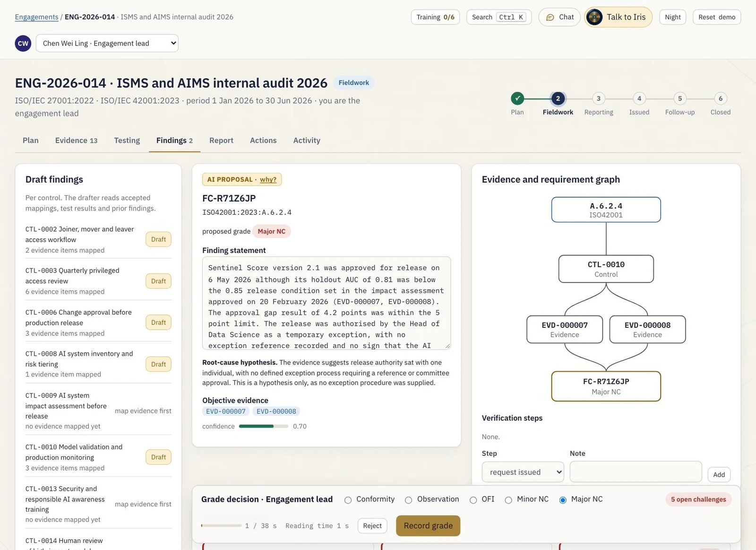The image size is (756, 550).
Task: Select stage 6 Closed marker
Action: [x=721, y=98]
